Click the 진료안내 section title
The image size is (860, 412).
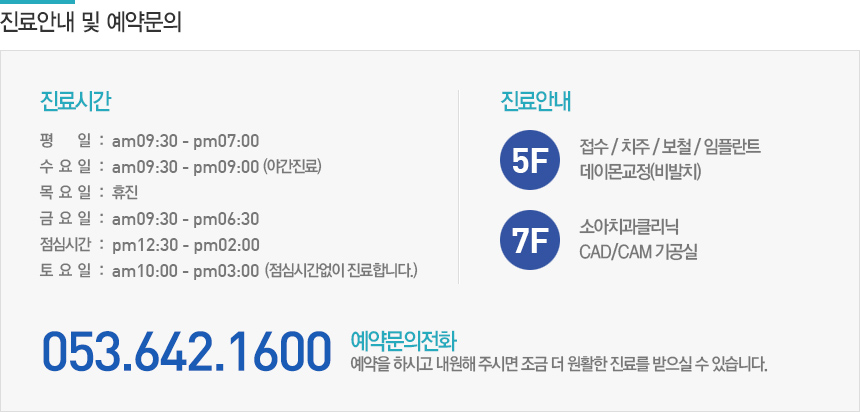pyautogui.click(x=535, y=102)
